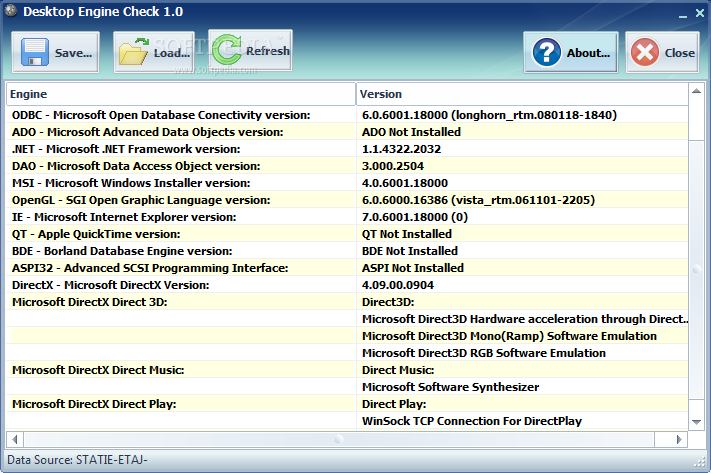The image size is (711, 473).
Task: Select the DAO Data Access Object row
Action: pyautogui.click(x=347, y=166)
